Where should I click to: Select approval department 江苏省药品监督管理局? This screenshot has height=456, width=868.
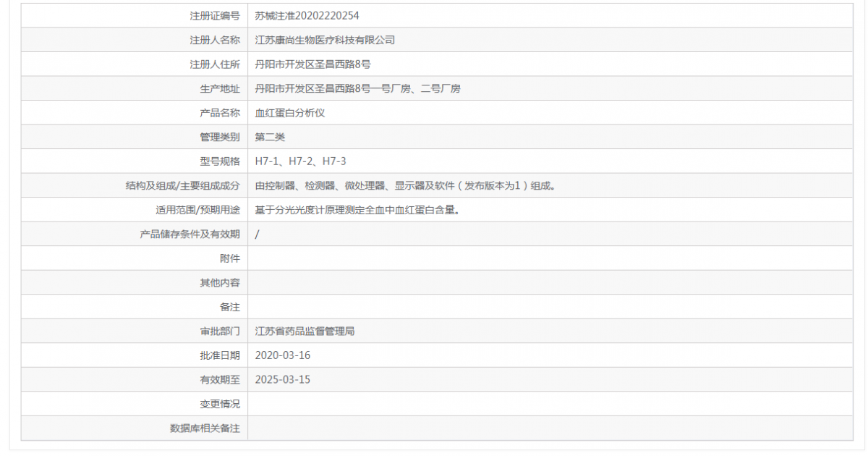point(305,332)
